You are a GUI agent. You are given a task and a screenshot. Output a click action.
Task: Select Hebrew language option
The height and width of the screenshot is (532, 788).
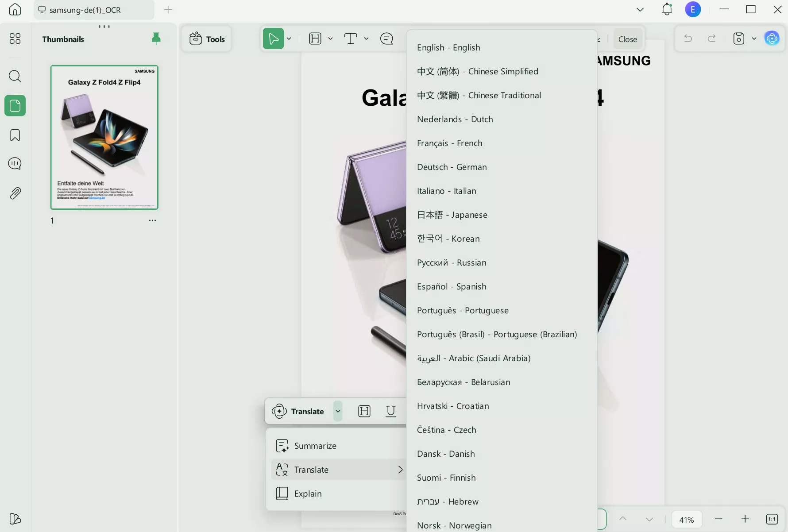coord(502,501)
